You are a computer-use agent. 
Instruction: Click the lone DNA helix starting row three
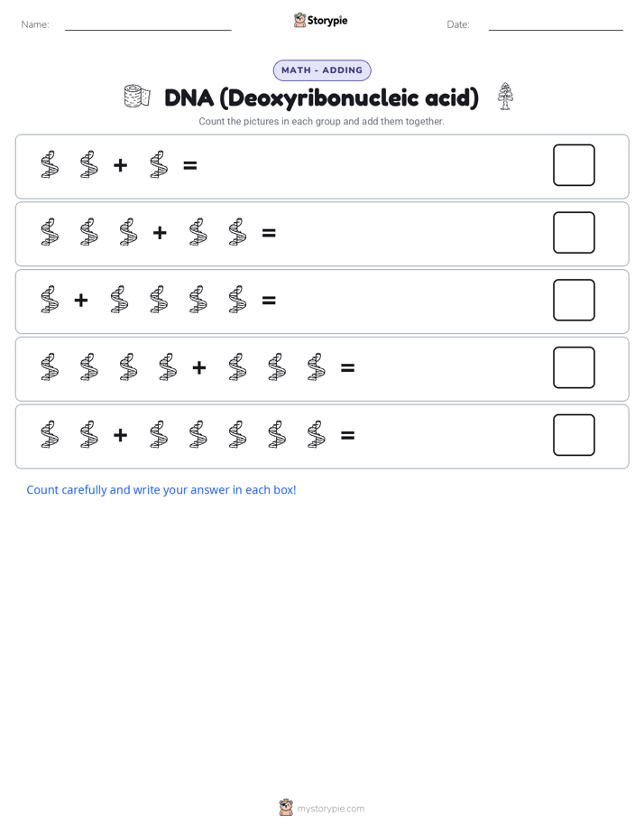(50, 300)
